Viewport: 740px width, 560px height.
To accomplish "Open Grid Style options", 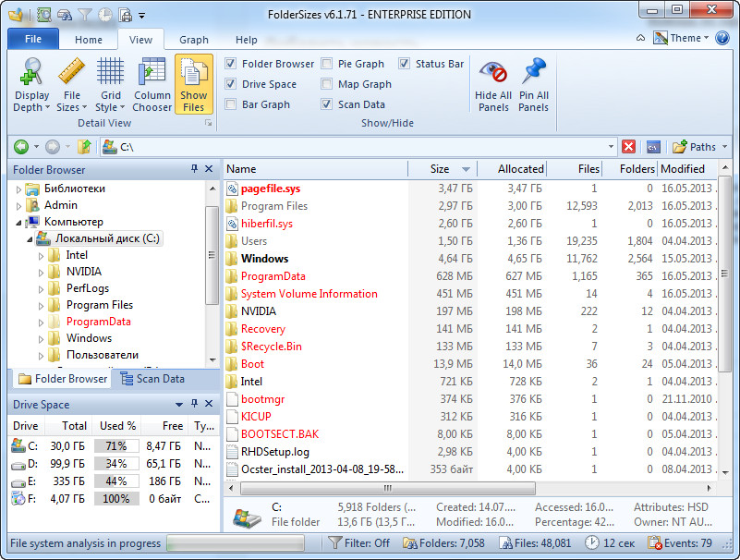I will [x=110, y=84].
